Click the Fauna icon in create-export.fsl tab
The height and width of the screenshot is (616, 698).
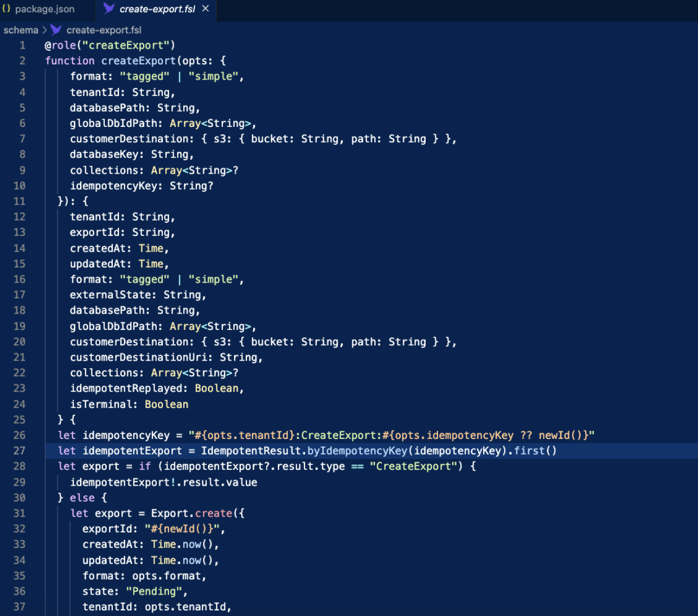tap(109, 8)
